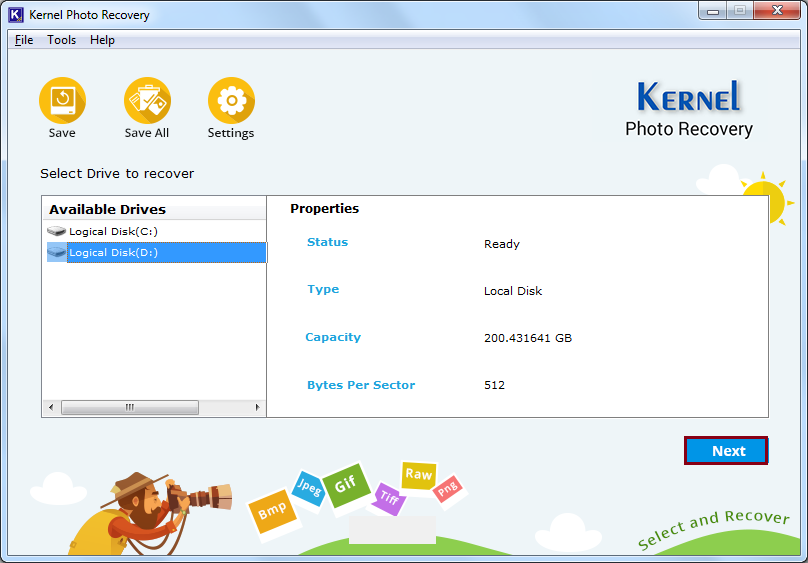Click the drive icon beside Logical Disk(C:)
Viewport: 808px width, 563px height.
pos(56,231)
